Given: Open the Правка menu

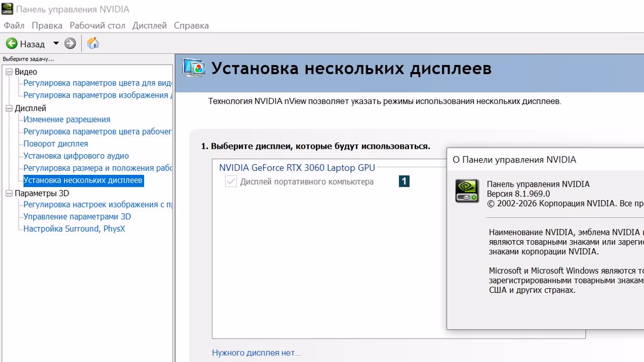Looking at the screenshot, I should (47, 25).
